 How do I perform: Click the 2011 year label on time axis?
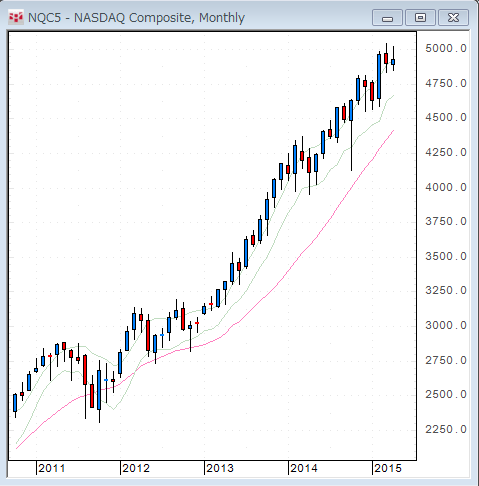[52, 468]
